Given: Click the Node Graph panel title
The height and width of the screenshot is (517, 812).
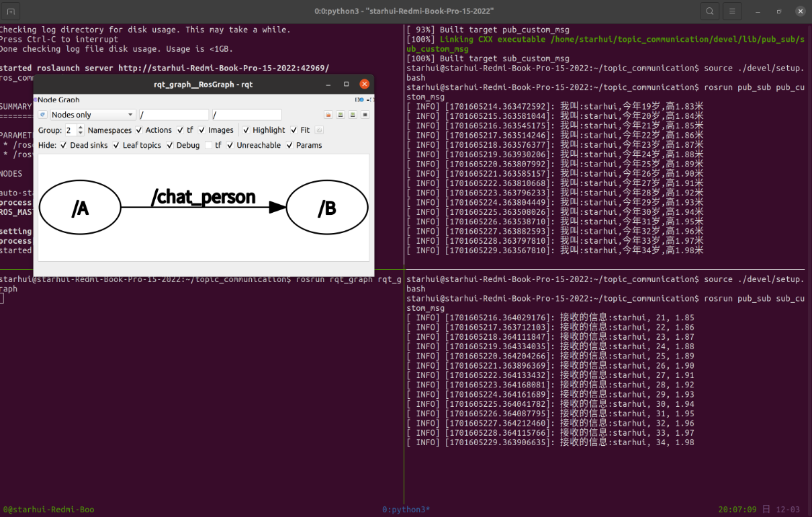Looking at the screenshot, I should pos(58,99).
